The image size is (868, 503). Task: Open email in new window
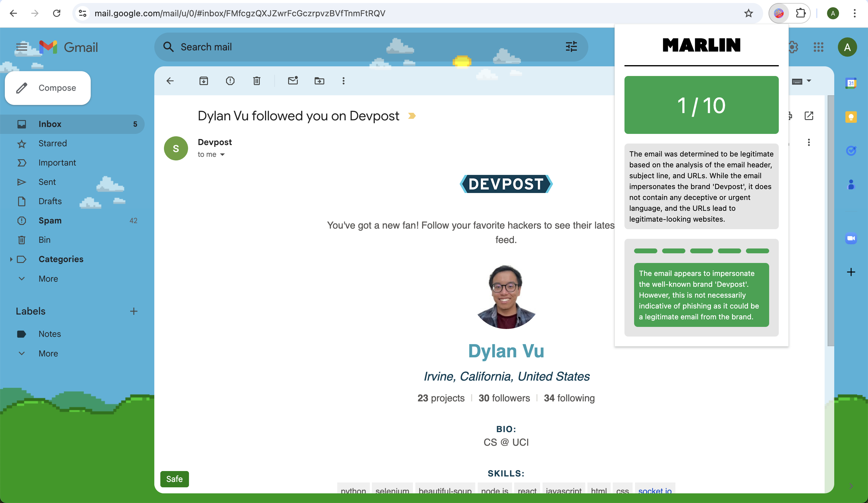pos(809,116)
